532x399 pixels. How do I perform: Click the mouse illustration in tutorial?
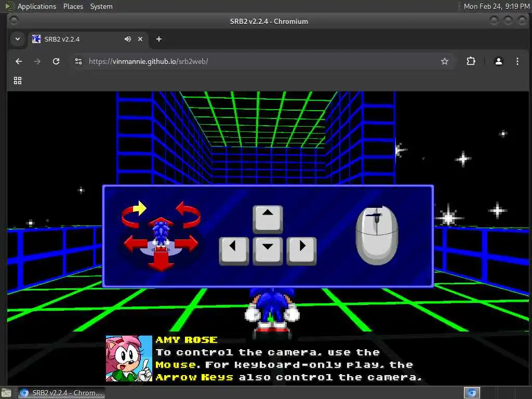pyautogui.click(x=377, y=235)
